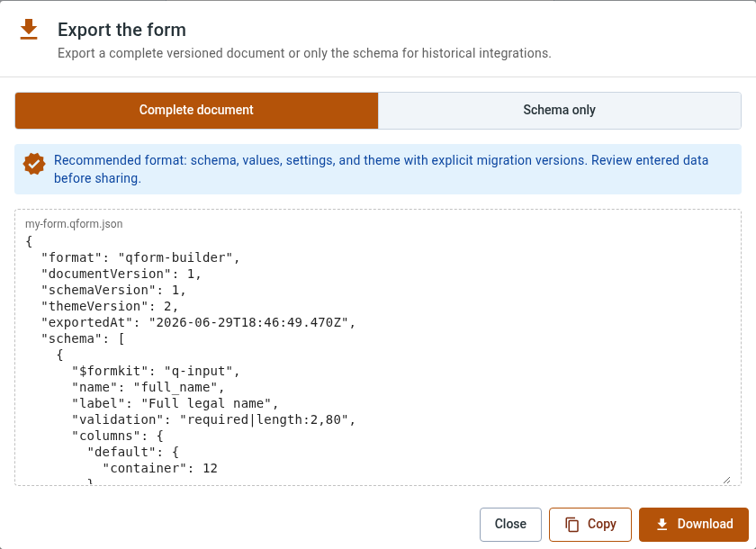Click the copy icon in the Copy button
Screen dimensions: 756x549
pos(571,525)
